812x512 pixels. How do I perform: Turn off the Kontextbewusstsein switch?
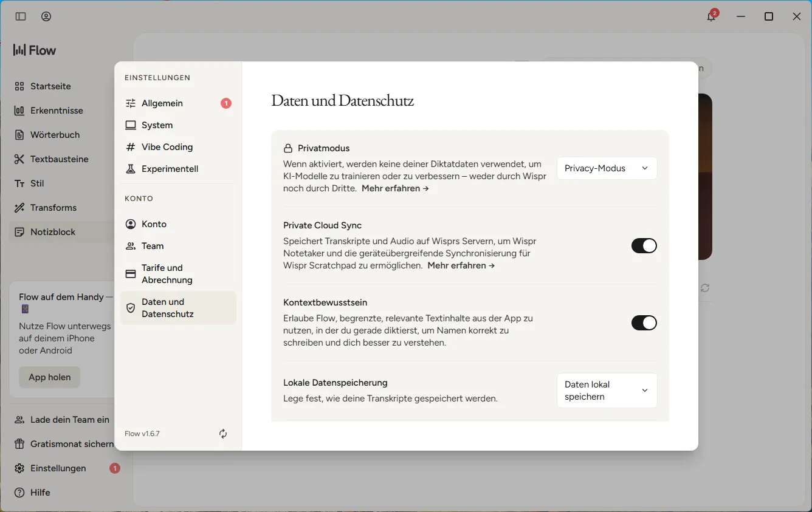(x=644, y=323)
